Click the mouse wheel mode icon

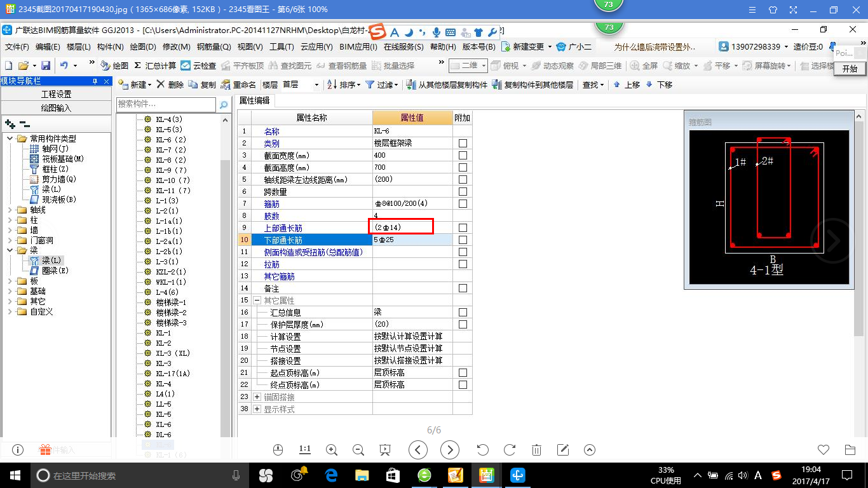(278, 450)
